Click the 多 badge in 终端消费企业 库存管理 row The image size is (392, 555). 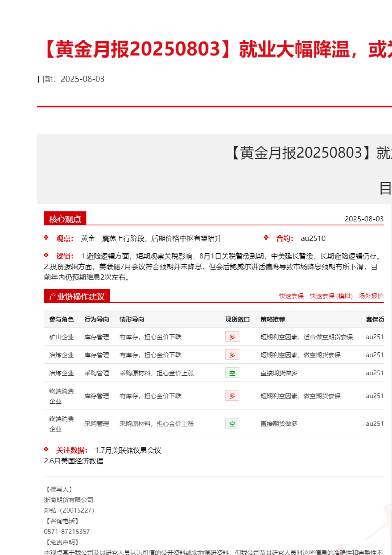coord(232,396)
